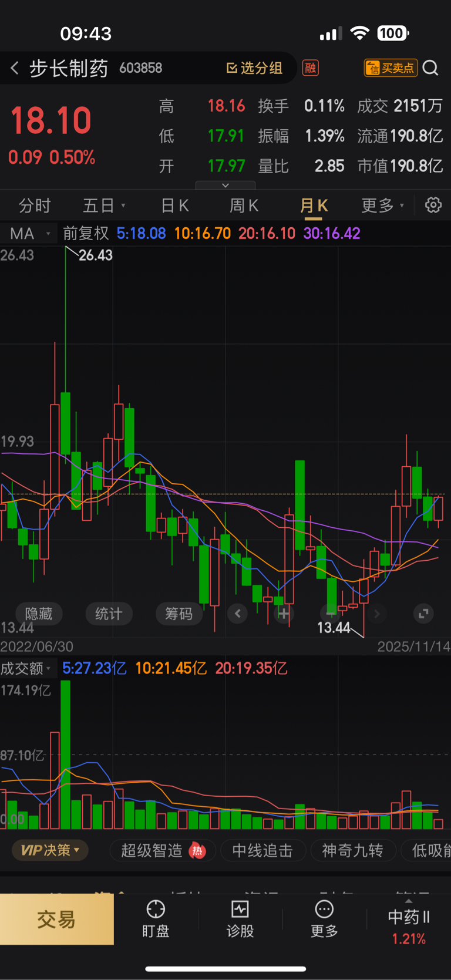Screen dimensions: 451x980
Task: Tap stock code 603858
Action: click(141, 68)
